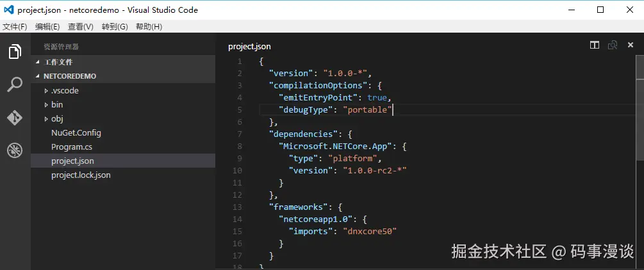This screenshot has width=644, height=270.
Task: Click the "dnxcore50" string value
Action: (x=370, y=231)
